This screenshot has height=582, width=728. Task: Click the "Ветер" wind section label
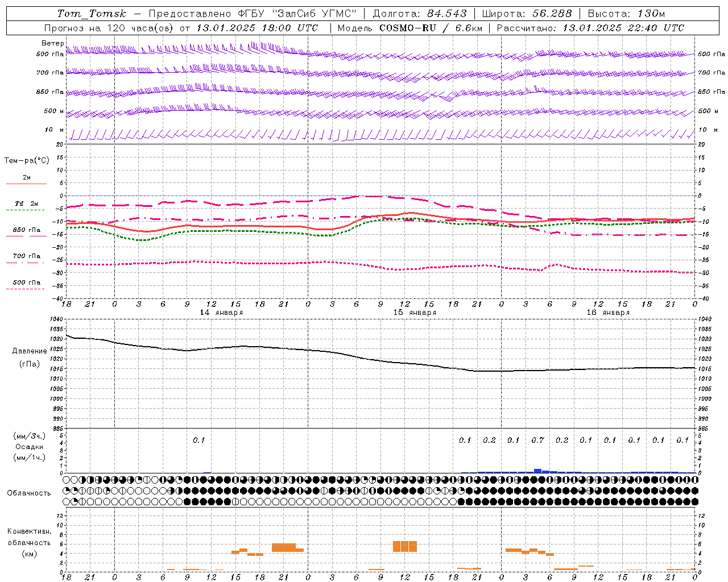[x=52, y=43]
